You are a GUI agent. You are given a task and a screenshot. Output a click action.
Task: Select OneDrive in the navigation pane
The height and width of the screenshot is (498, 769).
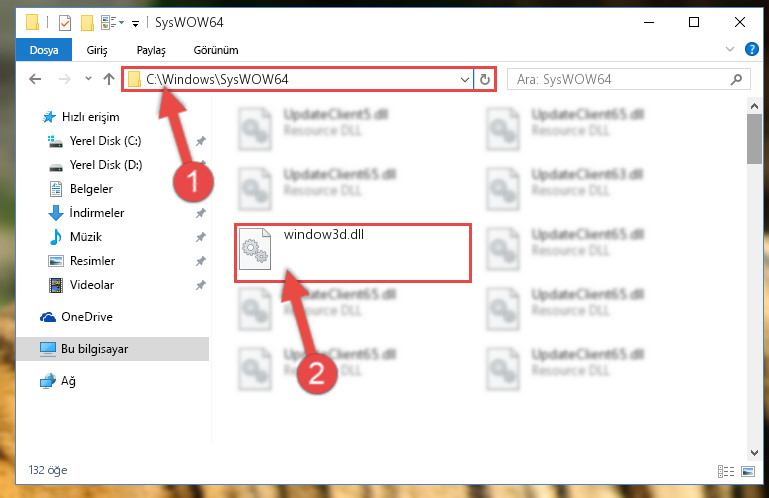pyautogui.click(x=87, y=316)
